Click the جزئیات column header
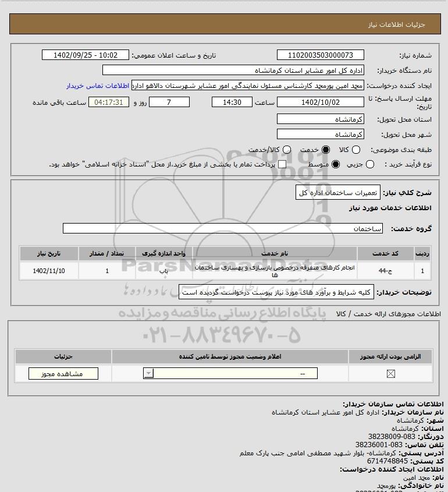The height and width of the screenshot is (492, 448). (63, 356)
